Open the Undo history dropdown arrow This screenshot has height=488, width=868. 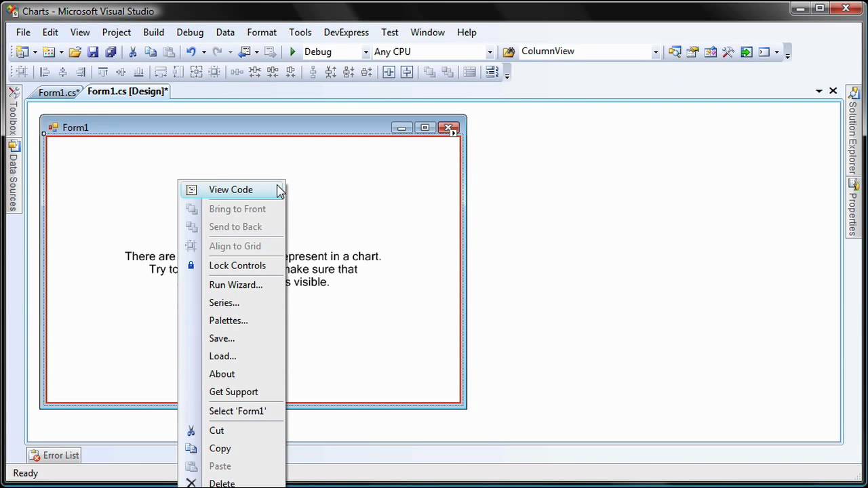point(203,52)
